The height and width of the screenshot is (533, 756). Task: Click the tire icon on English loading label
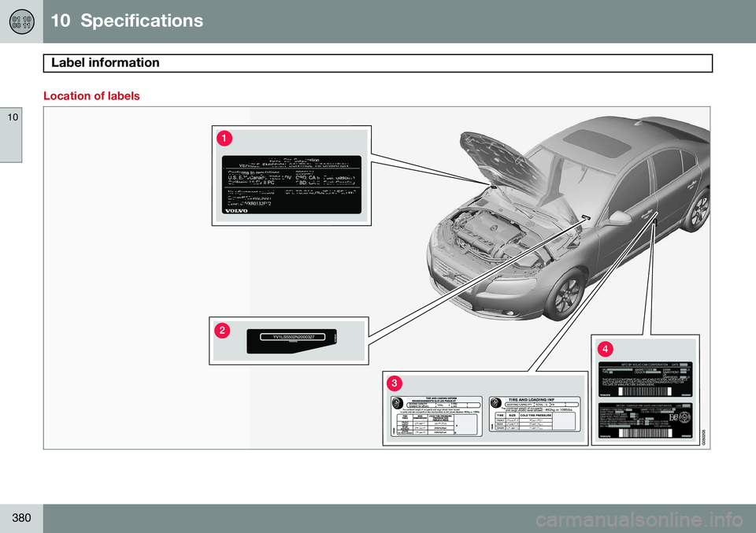coord(495,403)
